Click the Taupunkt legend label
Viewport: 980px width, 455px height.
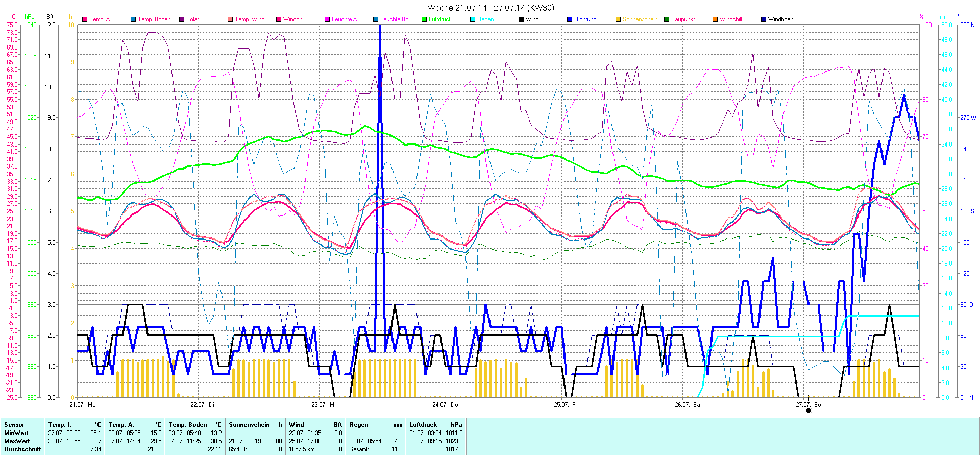683,19
